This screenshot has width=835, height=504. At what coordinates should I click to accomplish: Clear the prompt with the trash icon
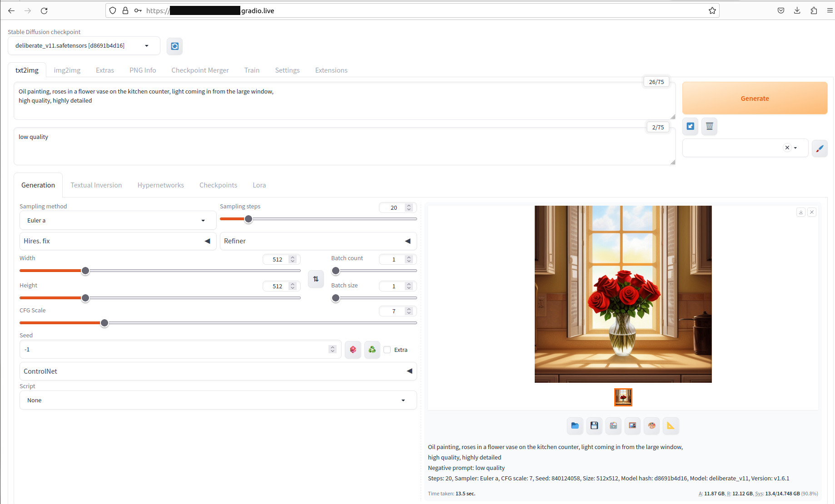point(709,126)
